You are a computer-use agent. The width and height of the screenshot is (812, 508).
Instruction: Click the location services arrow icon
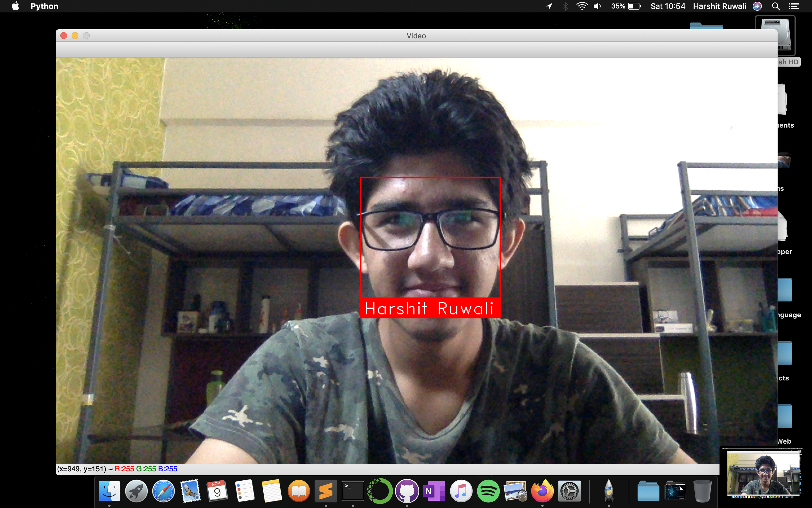(549, 6)
